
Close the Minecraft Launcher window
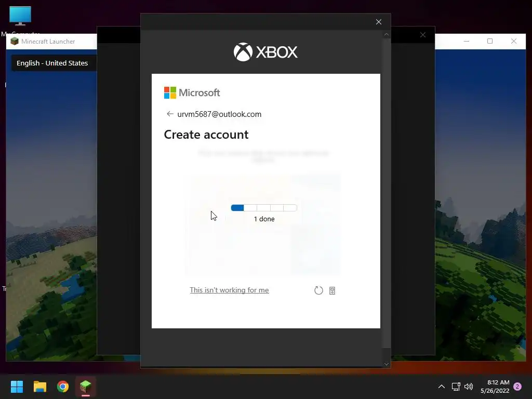coord(514,41)
